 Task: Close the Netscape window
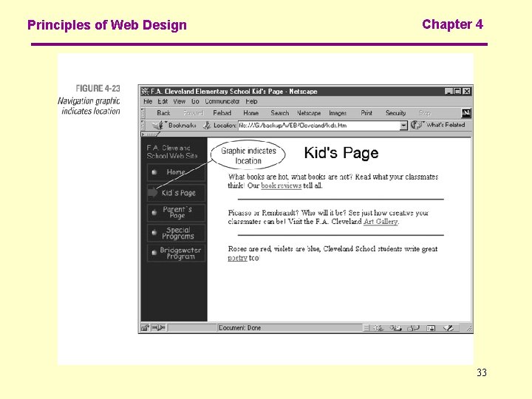coord(467,91)
